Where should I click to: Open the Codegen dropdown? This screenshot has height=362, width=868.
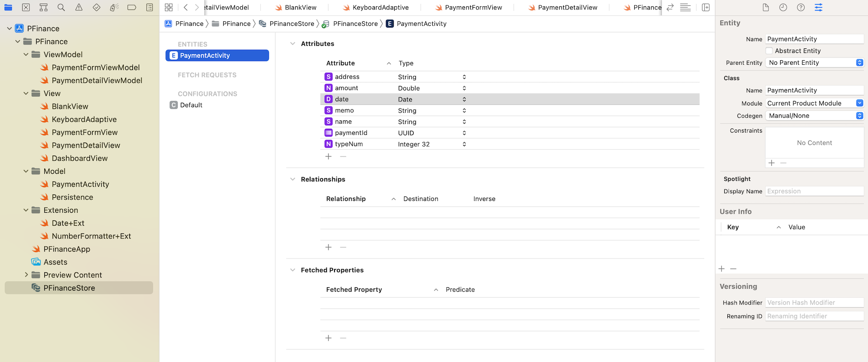click(x=815, y=116)
